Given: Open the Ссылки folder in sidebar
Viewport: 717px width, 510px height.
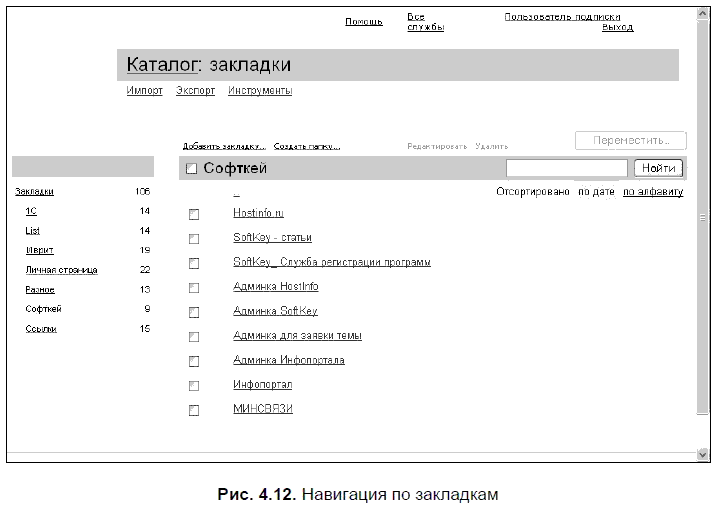Looking at the screenshot, I should coord(41,329).
